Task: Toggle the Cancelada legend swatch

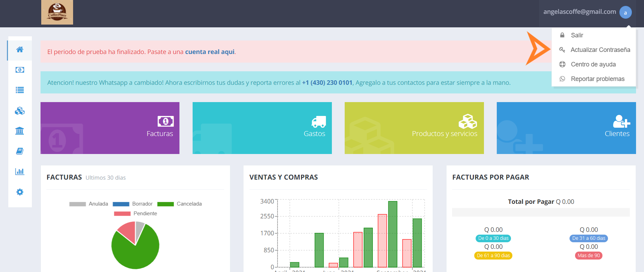Action: [166, 204]
